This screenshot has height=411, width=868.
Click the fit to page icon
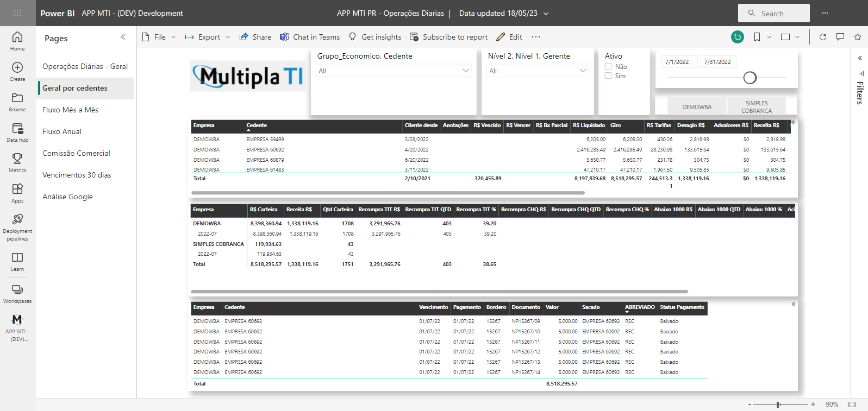[852, 404]
